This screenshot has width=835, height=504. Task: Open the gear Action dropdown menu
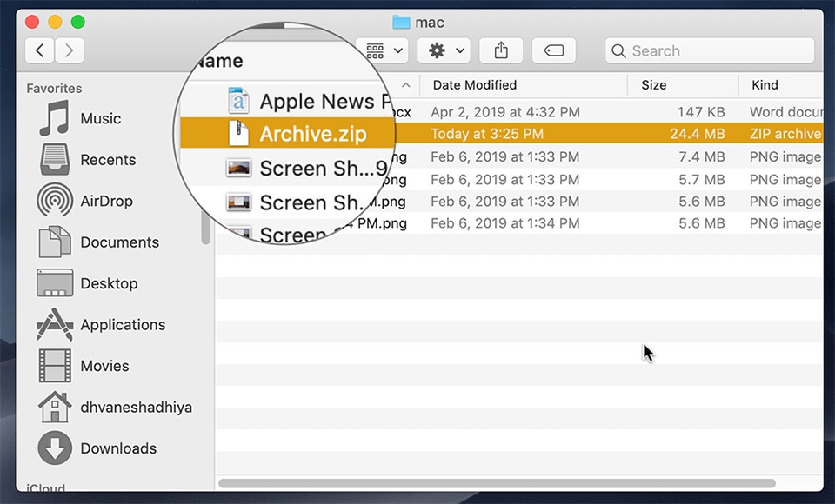point(444,50)
